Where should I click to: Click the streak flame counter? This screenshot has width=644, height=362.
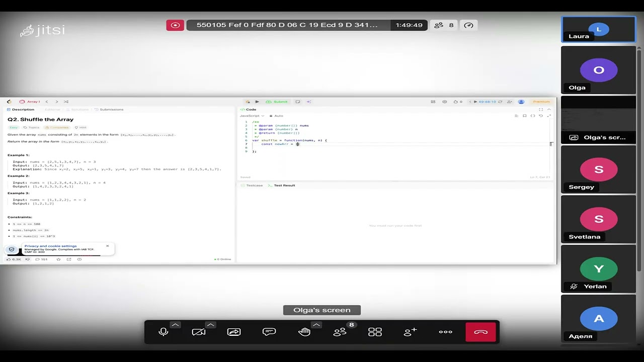458,102
